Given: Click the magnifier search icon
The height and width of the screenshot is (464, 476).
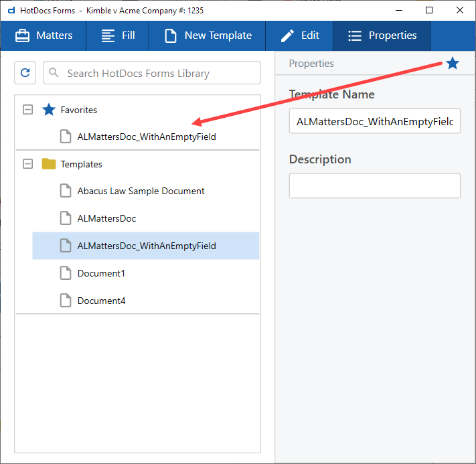Looking at the screenshot, I should (x=54, y=72).
